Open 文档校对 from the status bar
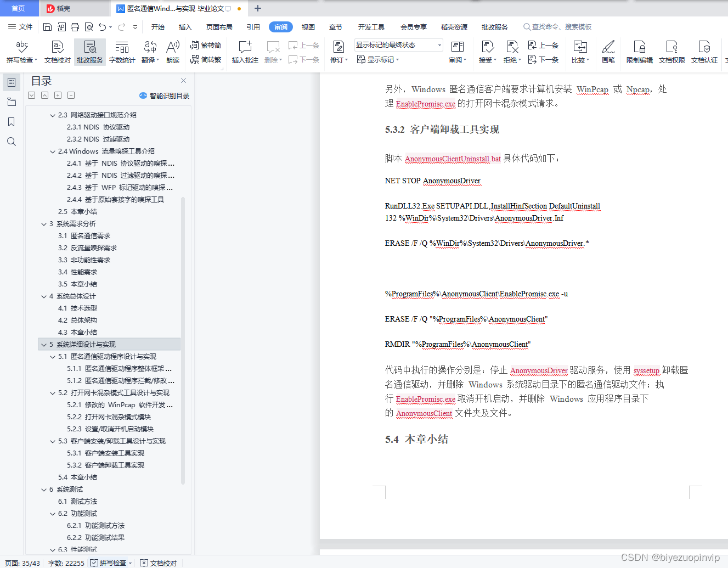Image resolution: width=728 pixels, height=568 pixels. point(158,563)
